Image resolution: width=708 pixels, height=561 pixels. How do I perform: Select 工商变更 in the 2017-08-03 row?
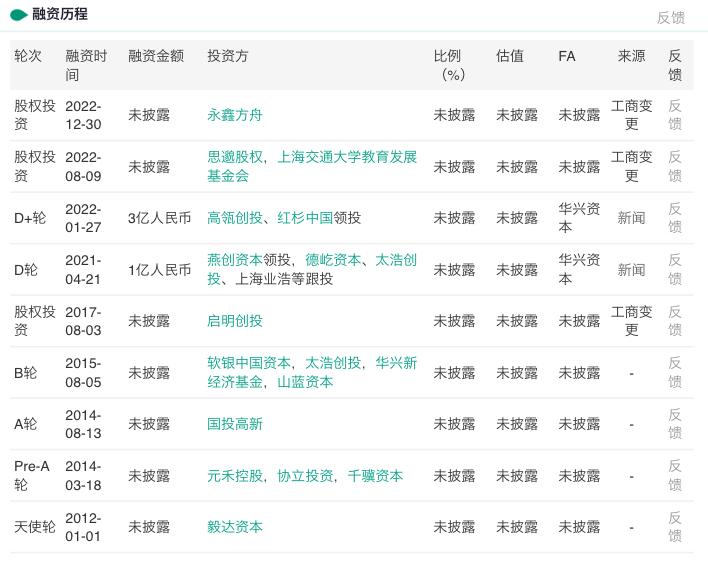pyautogui.click(x=631, y=321)
